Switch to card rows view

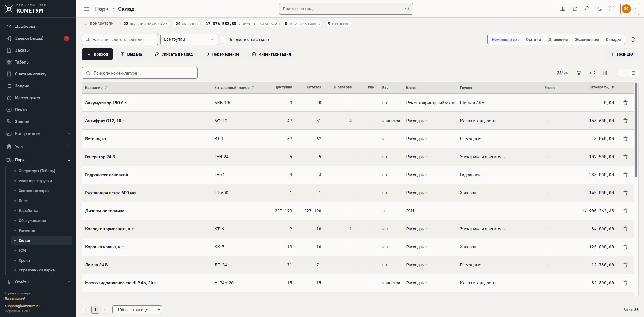[634, 73]
